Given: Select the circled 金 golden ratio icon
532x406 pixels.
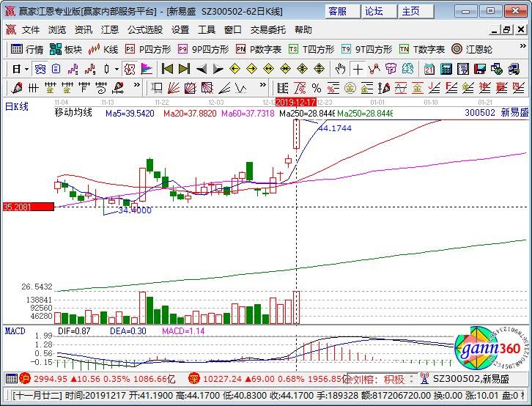Looking at the screenshot, I should point(350,88).
